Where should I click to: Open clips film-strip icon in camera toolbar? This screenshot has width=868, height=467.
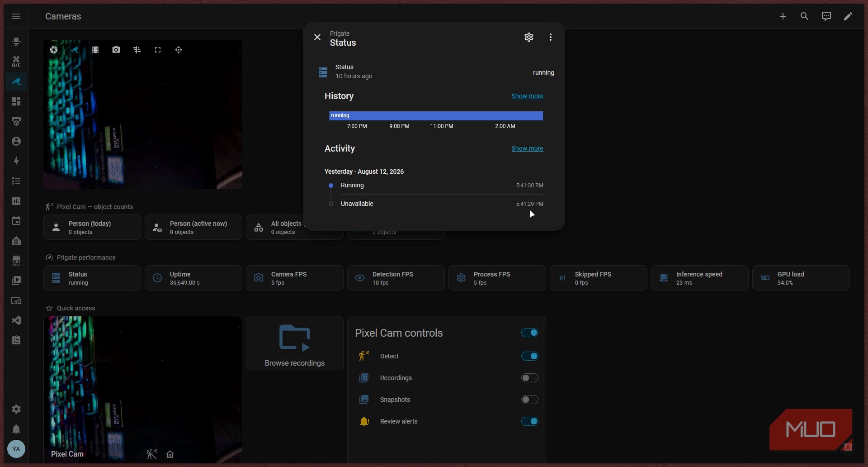tap(95, 50)
